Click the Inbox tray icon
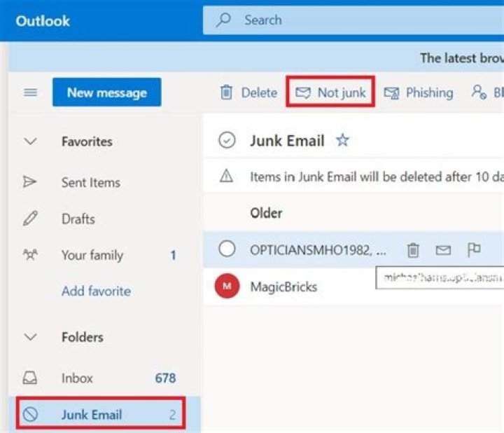 (x=30, y=378)
